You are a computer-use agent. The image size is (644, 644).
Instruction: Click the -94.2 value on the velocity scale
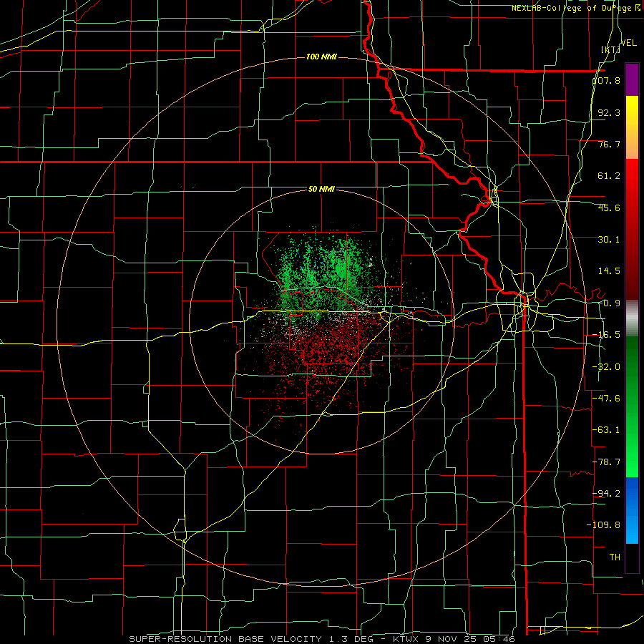[606, 493]
